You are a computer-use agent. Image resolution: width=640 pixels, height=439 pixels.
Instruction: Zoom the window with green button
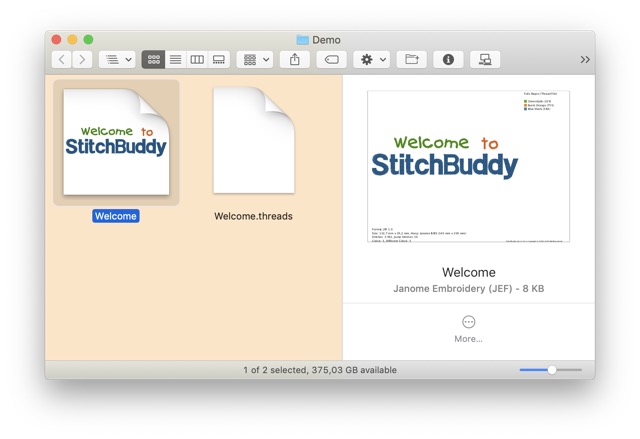tap(88, 40)
